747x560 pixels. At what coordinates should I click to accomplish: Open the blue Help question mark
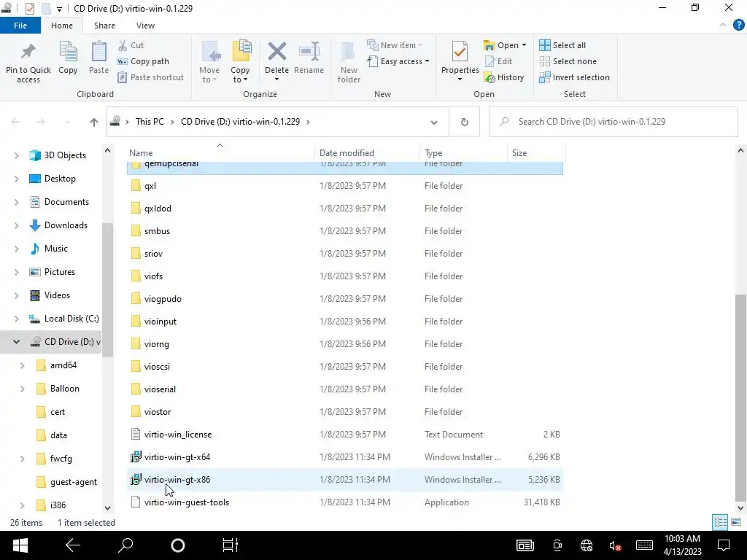click(738, 26)
